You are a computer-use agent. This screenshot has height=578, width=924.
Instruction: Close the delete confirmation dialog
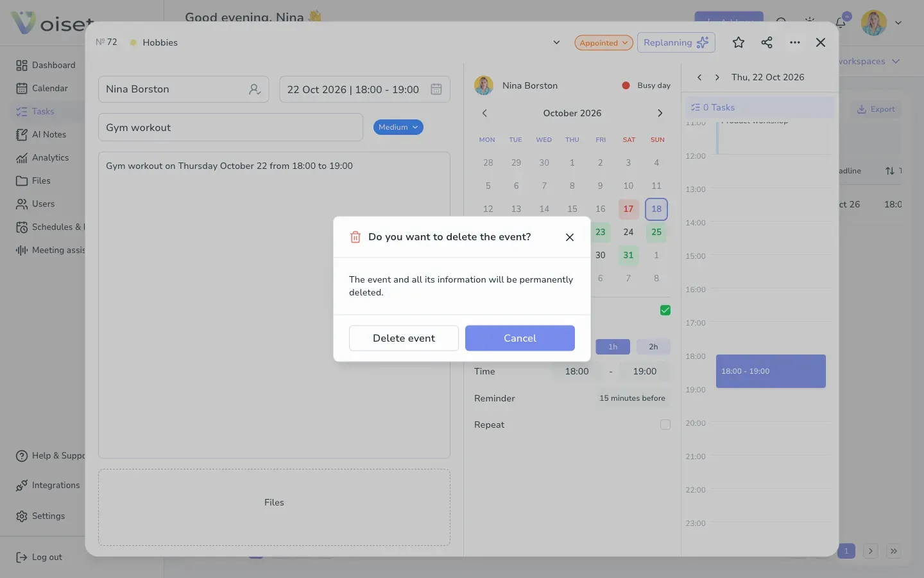(570, 237)
